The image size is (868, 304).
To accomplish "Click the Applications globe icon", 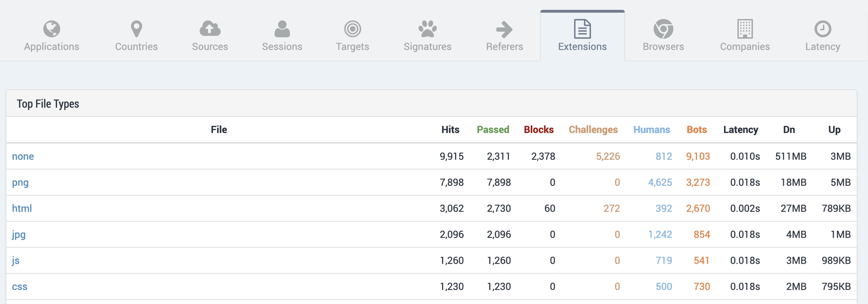I will [x=52, y=29].
